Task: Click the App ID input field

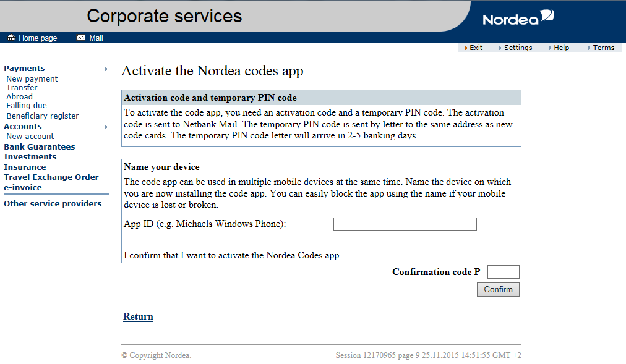Action: coord(405,224)
